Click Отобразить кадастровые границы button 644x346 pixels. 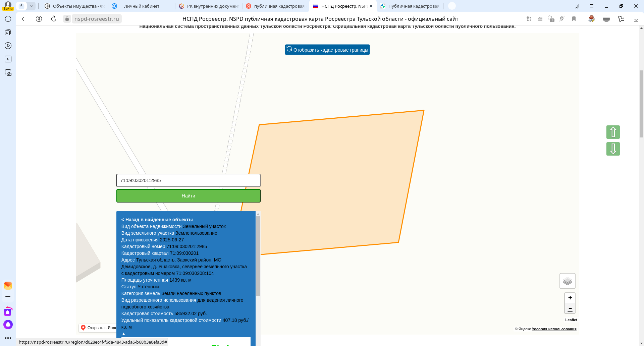click(x=327, y=50)
